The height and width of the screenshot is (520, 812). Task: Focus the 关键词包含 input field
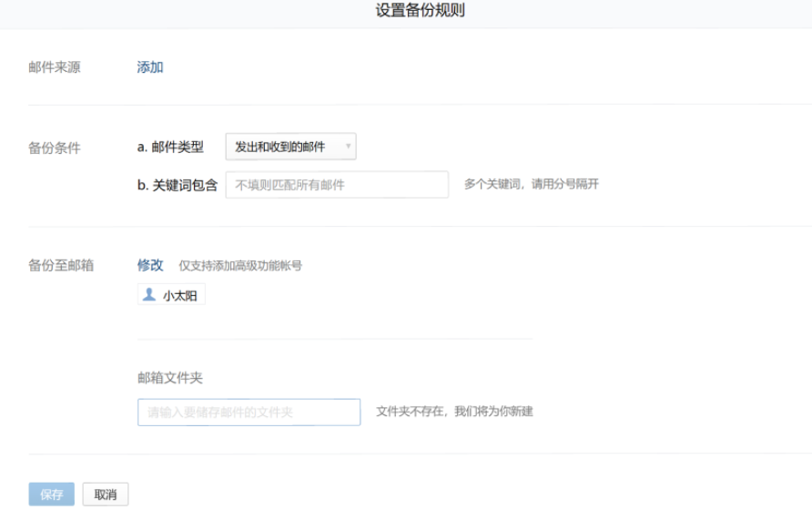[337, 185]
